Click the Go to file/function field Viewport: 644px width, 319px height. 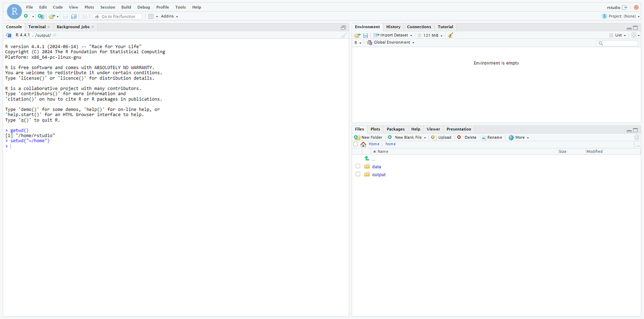(x=118, y=17)
